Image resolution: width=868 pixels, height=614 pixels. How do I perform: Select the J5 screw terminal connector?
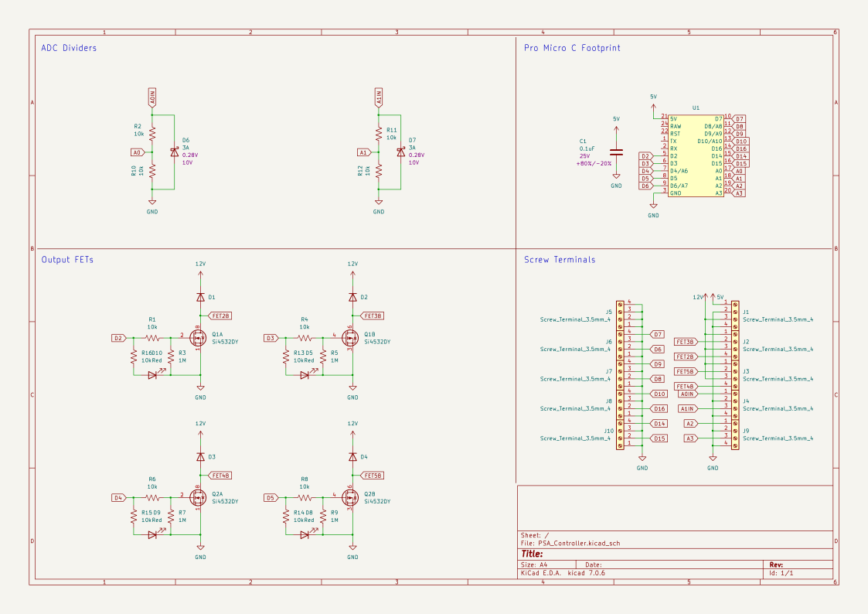click(618, 314)
